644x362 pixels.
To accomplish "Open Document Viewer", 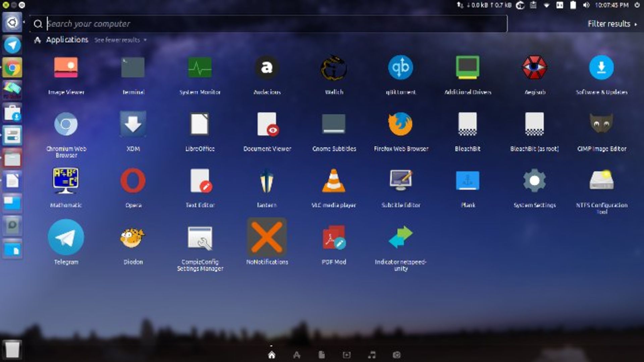I will 267,124.
